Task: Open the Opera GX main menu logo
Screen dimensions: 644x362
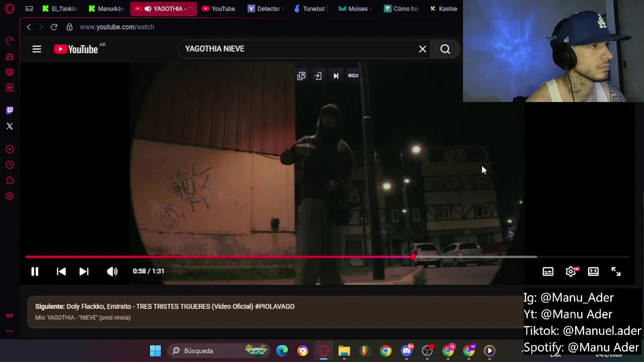Action: coord(10,9)
